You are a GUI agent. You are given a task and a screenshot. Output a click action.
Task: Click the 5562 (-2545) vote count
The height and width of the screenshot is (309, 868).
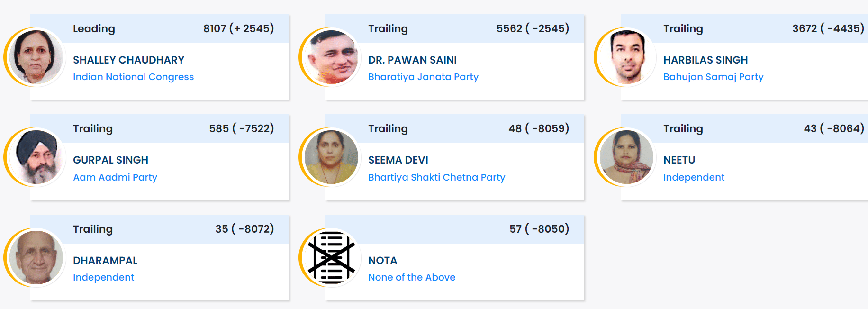click(533, 29)
